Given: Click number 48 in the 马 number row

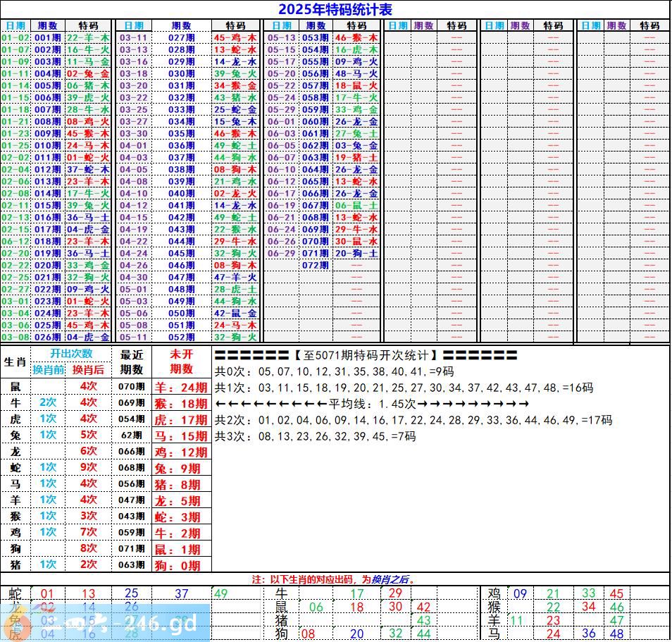Looking at the screenshot, I should click(x=616, y=634).
